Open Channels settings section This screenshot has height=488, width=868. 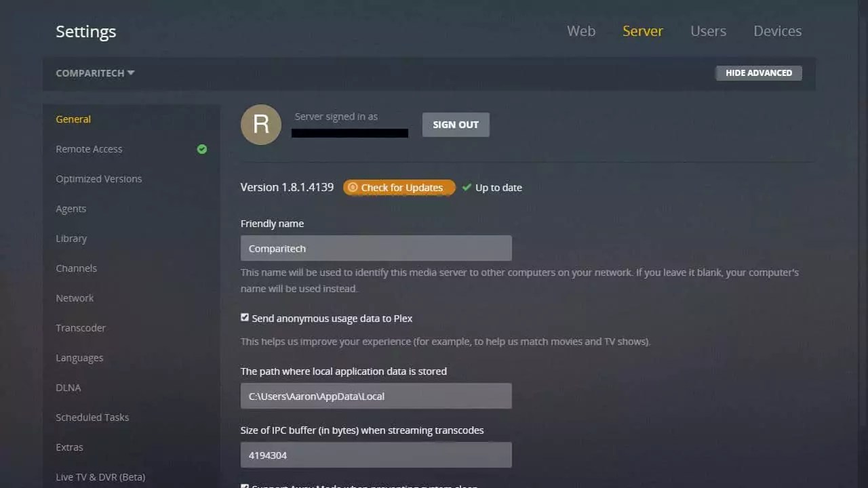tap(77, 268)
